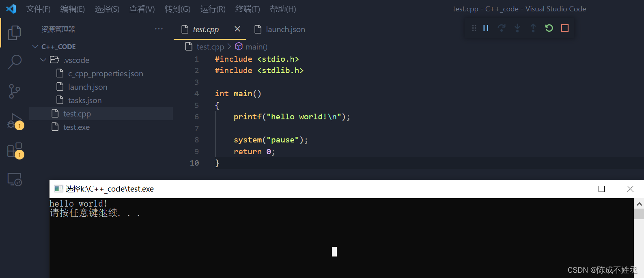This screenshot has height=278, width=644.
Task: Click the console window icon in title bar
Action: tap(58, 189)
